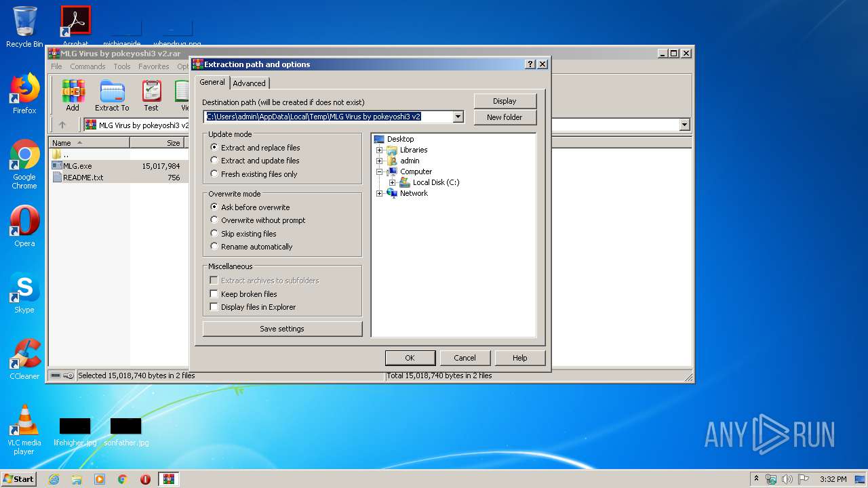
Task: Open the Start menu
Action: pyautogui.click(x=18, y=479)
